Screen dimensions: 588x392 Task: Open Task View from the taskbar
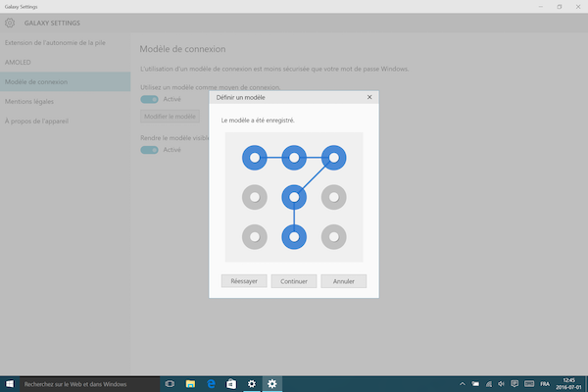coord(170,384)
